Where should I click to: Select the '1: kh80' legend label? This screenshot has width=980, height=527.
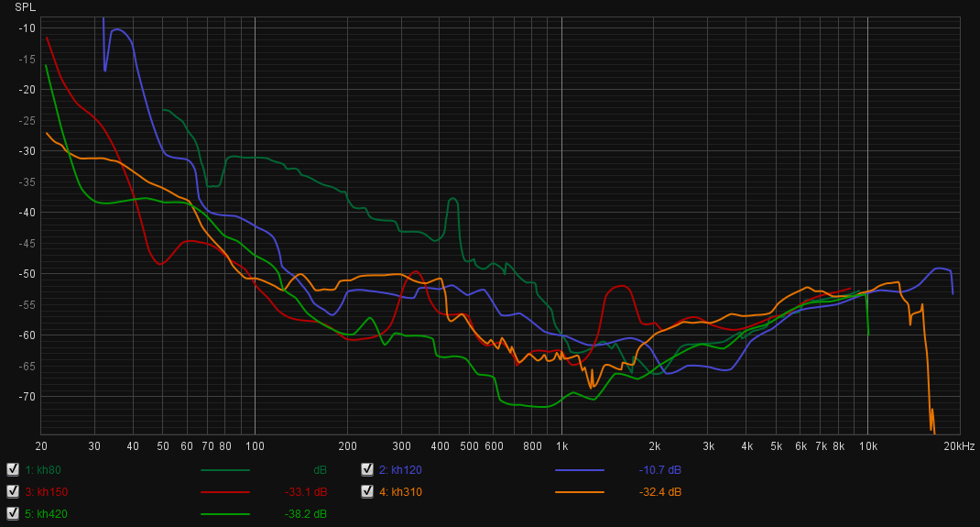[x=43, y=470]
